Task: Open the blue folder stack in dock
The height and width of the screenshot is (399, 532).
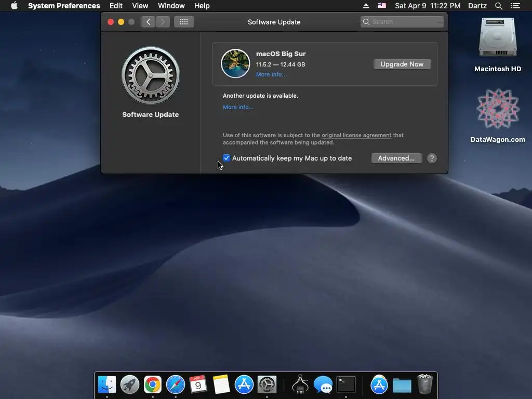Action: click(x=402, y=385)
